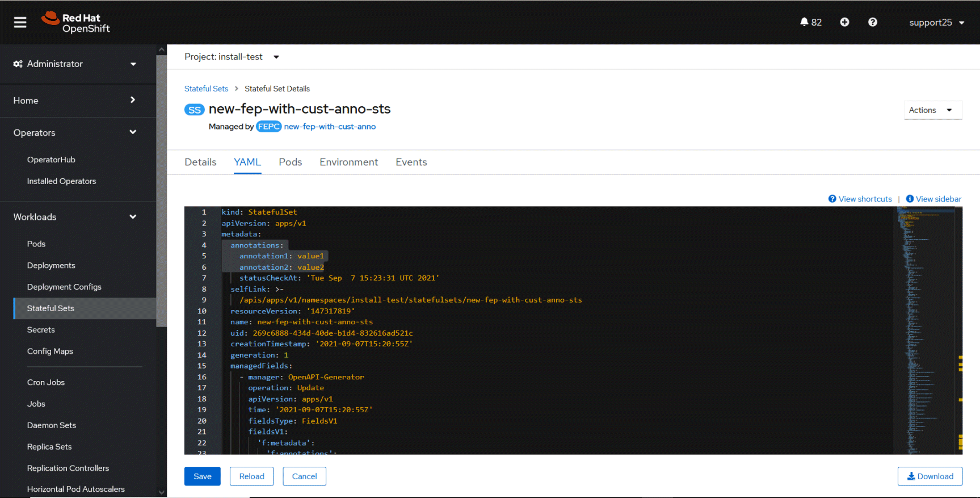Toggle the hamburger navigation menu
Screen dimensions: 980x498
pyautogui.click(x=20, y=22)
